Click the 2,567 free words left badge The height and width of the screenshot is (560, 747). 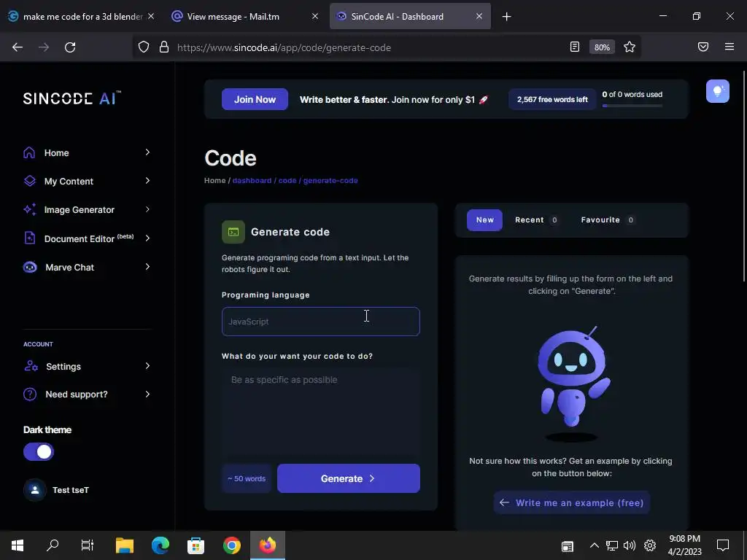552,99
